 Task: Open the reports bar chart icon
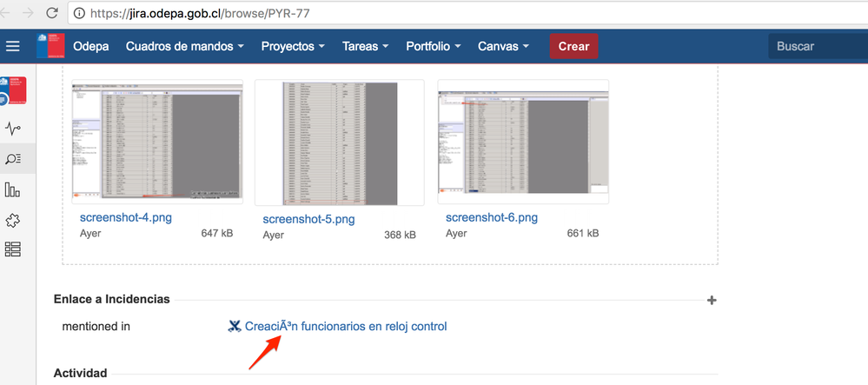pyautogui.click(x=13, y=189)
